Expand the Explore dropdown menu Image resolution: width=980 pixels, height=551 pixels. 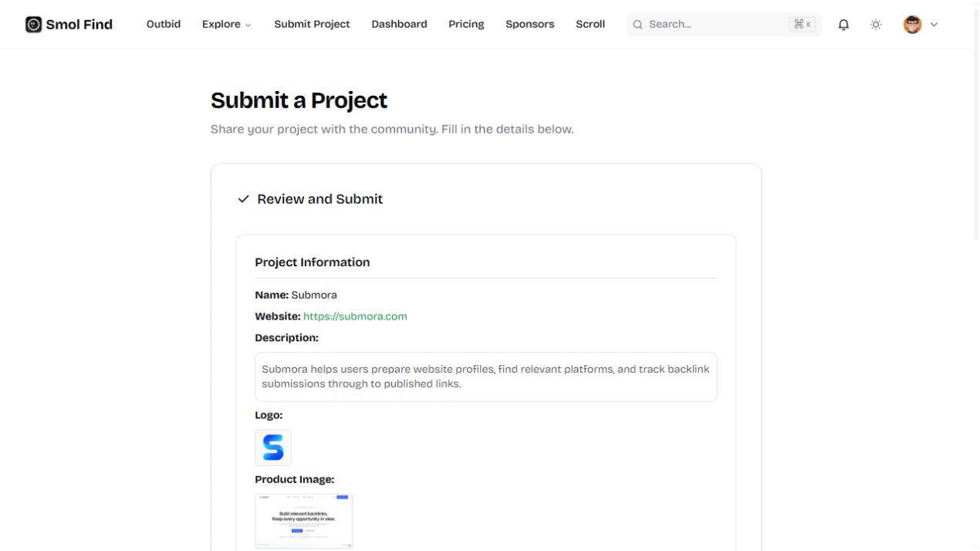(x=226, y=25)
